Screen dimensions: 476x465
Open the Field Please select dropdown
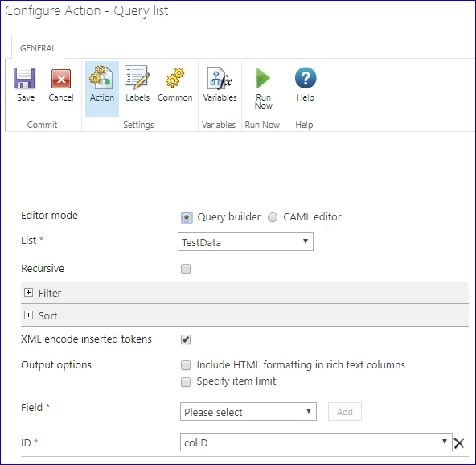(248, 412)
